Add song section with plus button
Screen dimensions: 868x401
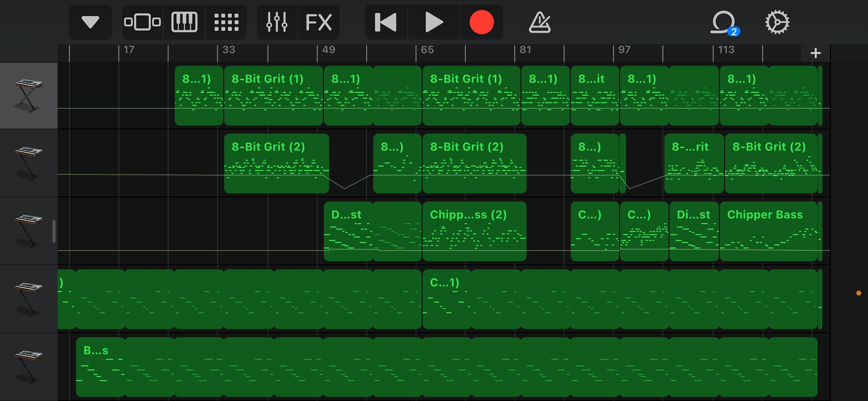pyautogui.click(x=816, y=53)
